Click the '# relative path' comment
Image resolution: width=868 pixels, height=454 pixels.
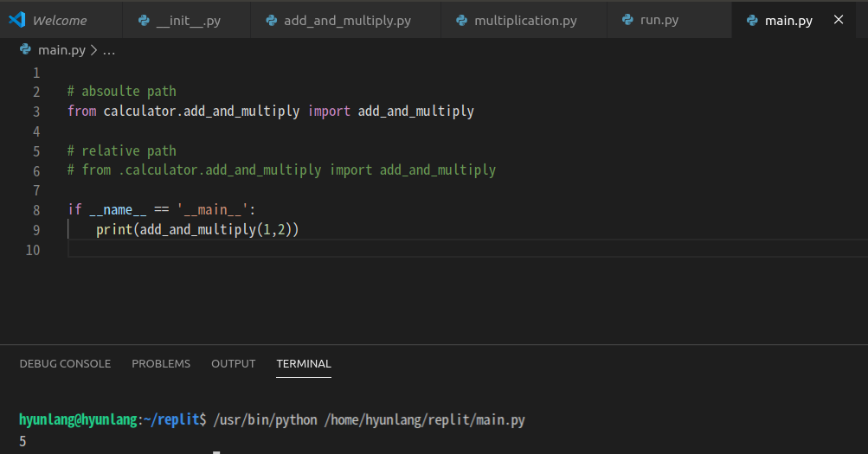[x=122, y=151]
